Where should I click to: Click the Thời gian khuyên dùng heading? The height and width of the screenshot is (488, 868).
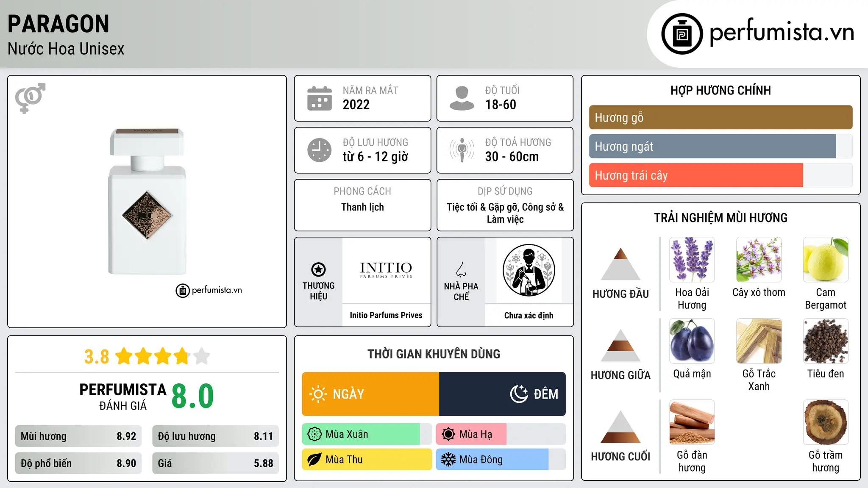(434, 354)
